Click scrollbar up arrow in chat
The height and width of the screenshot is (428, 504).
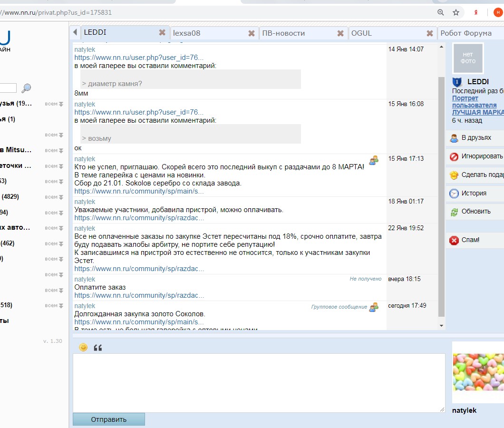tap(441, 47)
